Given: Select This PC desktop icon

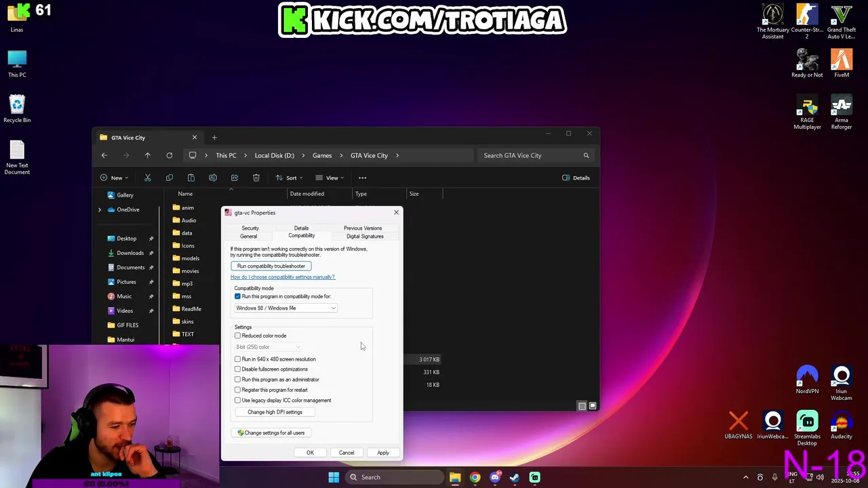Looking at the screenshot, I should (x=17, y=64).
